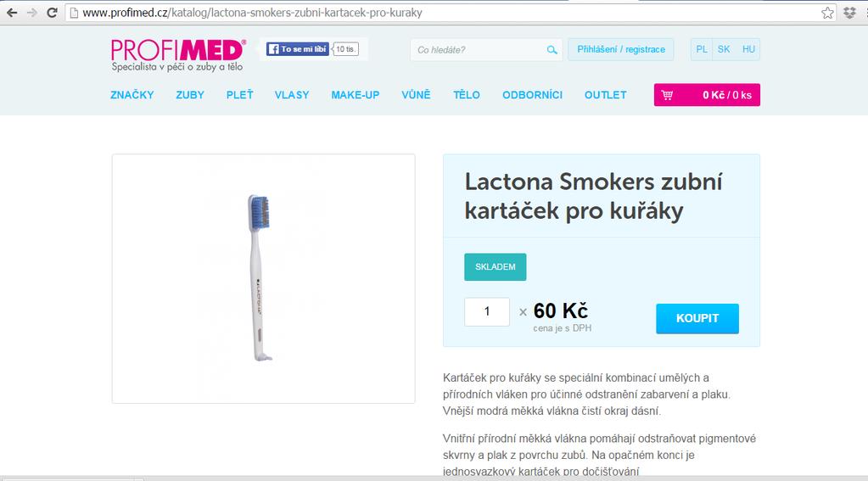
Task: Open the toothbrush product image
Action: (264, 278)
